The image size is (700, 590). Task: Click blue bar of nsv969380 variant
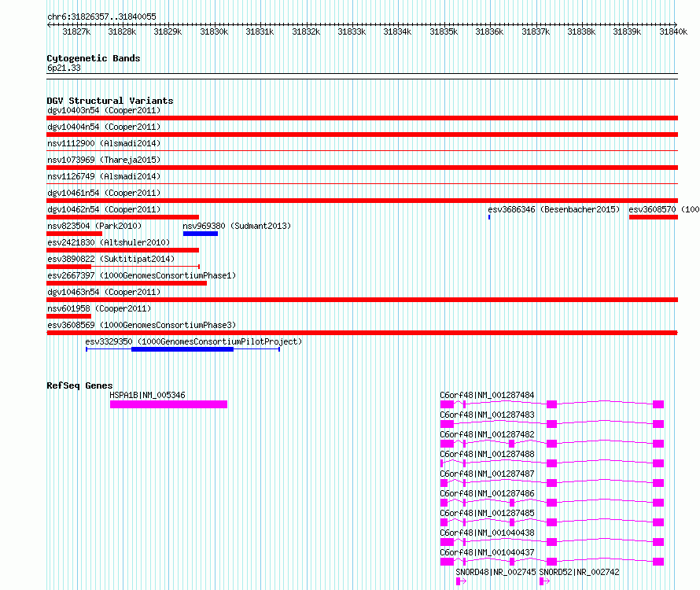pyautogui.click(x=201, y=234)
